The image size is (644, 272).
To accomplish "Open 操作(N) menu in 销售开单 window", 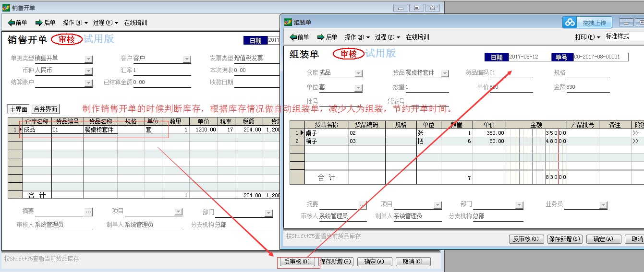I will pyautogui.click(x=75, y=23).
